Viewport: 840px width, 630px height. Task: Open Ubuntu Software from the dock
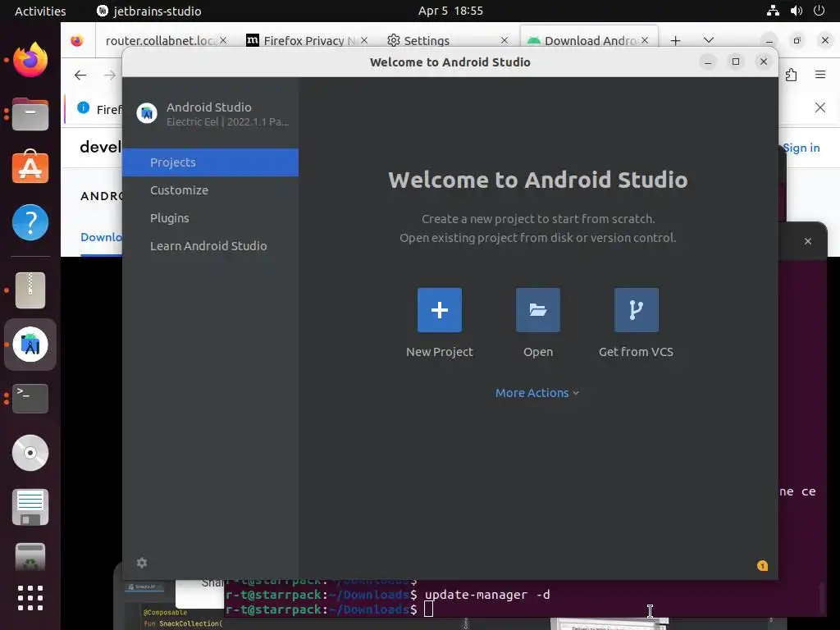pyautogui.click(x=30, y=167)
